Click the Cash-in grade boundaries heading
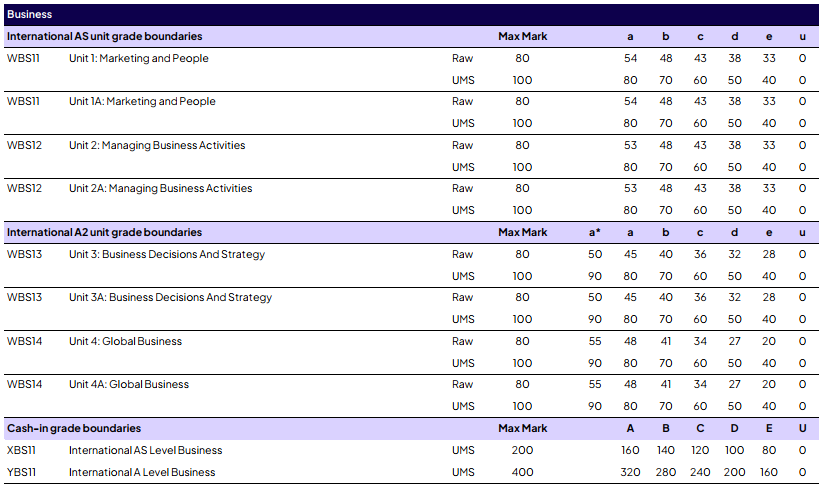The height and width of the screenshot is (492, 822). (74, 428)
